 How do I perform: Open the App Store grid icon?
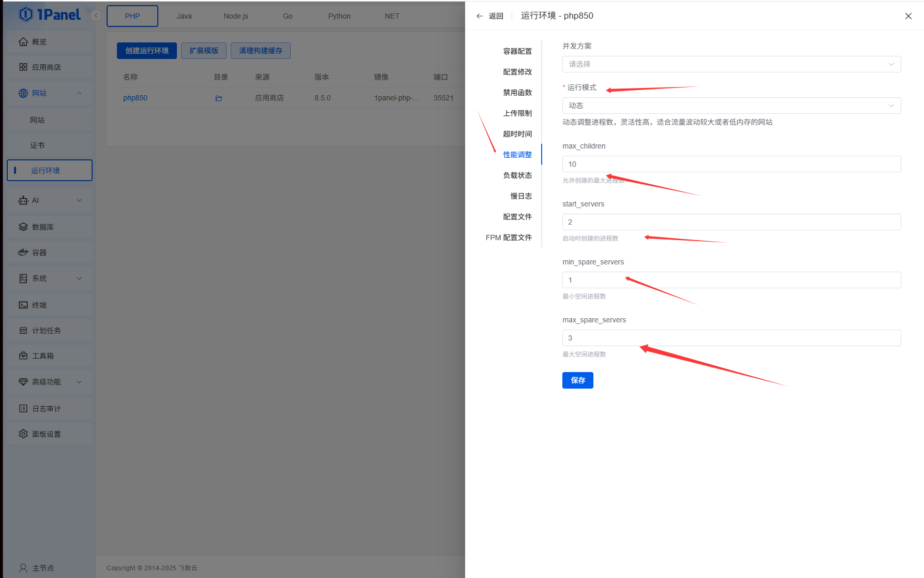pos(23,67)
